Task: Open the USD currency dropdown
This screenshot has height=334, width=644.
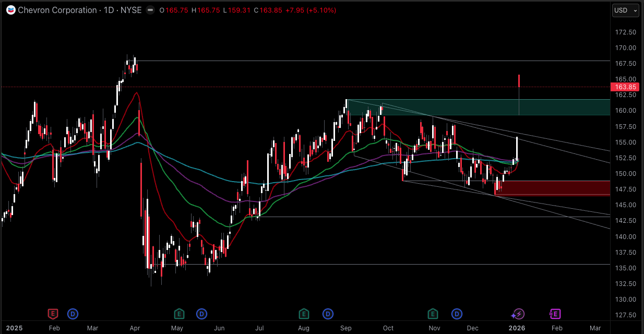Action: [x=625, y=10]
